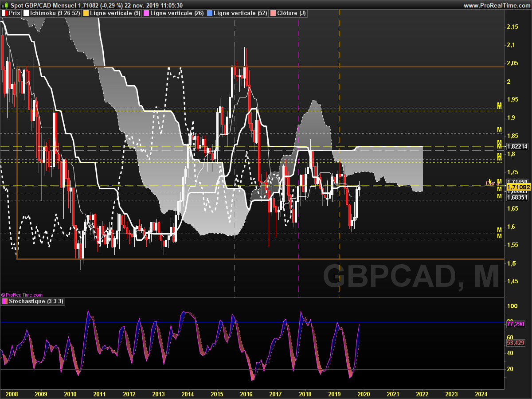
Task: Select the blue horizontal overbought line in Stochastique
Action: 253,322
